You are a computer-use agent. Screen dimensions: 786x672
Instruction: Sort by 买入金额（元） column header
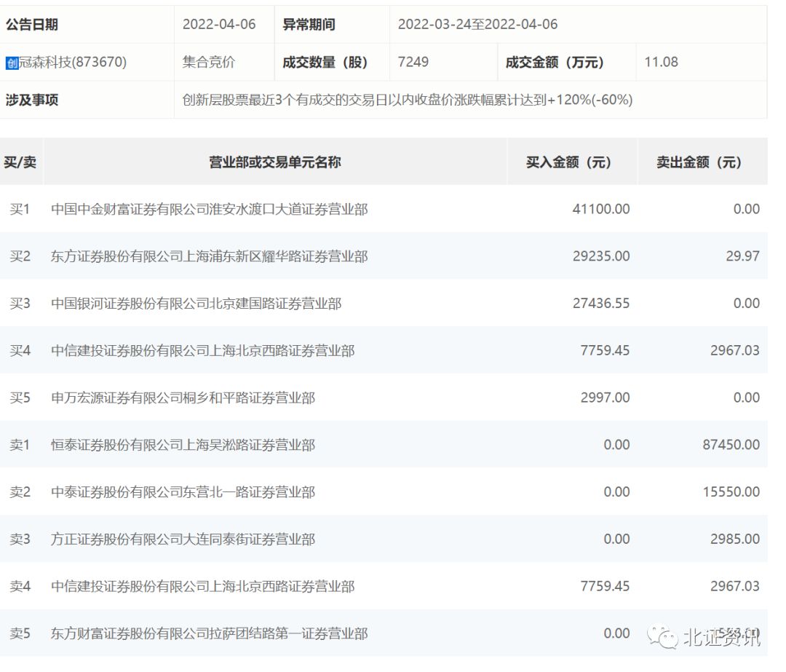click(568, 162)
